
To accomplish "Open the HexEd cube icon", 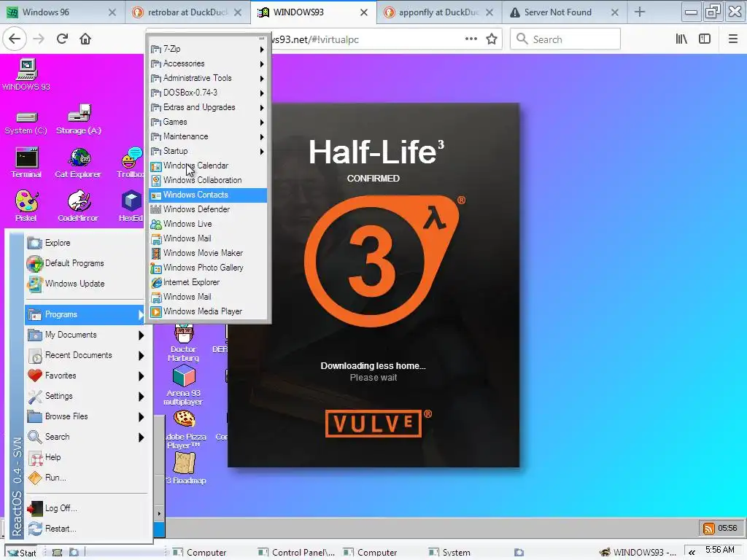I will (131, 206).
